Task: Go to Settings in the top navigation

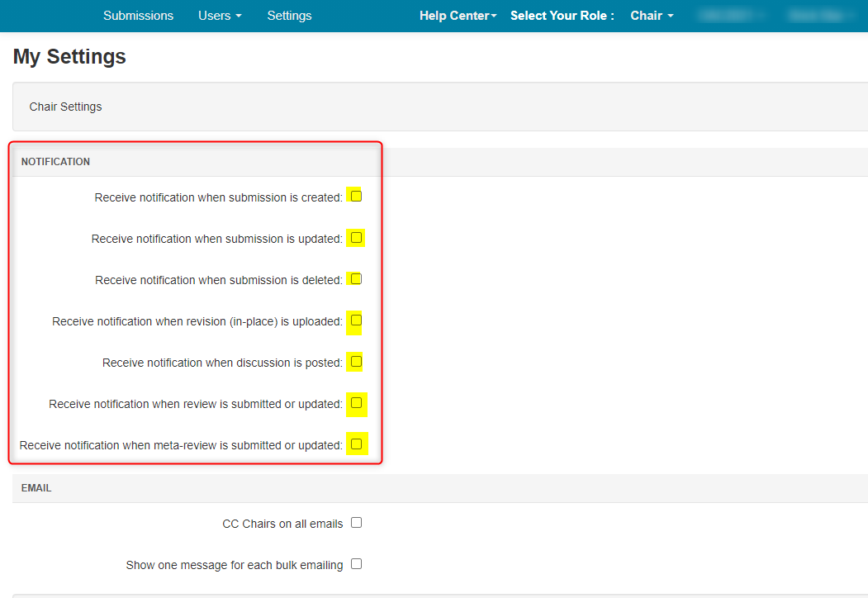Action: tap(289, 16)
